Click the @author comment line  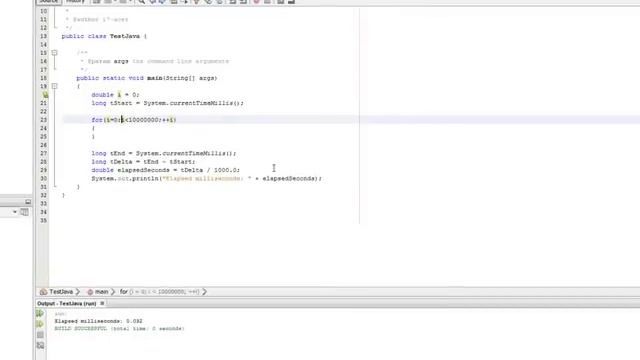pos(97,20)
